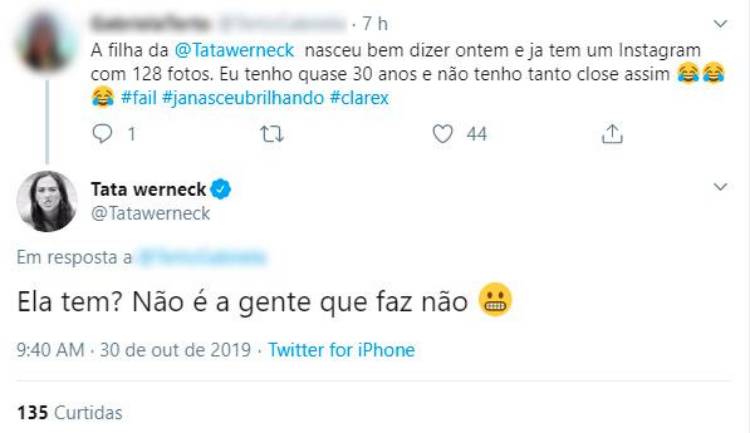
Task: Expand the menu chevron on Tata's reply
Action: click(720, 187)
